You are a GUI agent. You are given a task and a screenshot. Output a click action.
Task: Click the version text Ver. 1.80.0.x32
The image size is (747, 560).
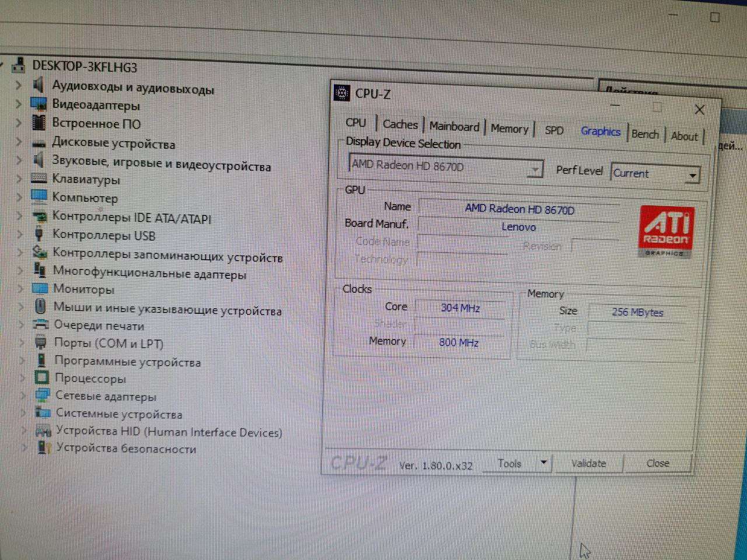[435, 466]
